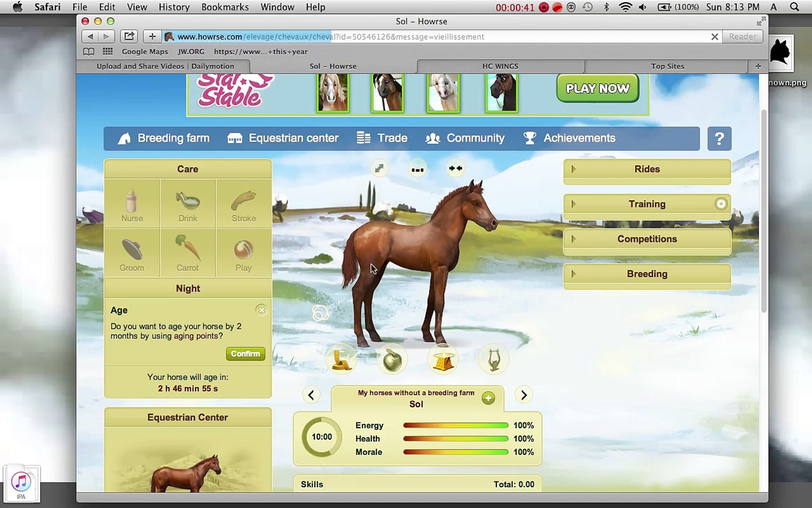Play with the horse using ball icon
This screenshot has height=508, width=812.
(244, 254)
